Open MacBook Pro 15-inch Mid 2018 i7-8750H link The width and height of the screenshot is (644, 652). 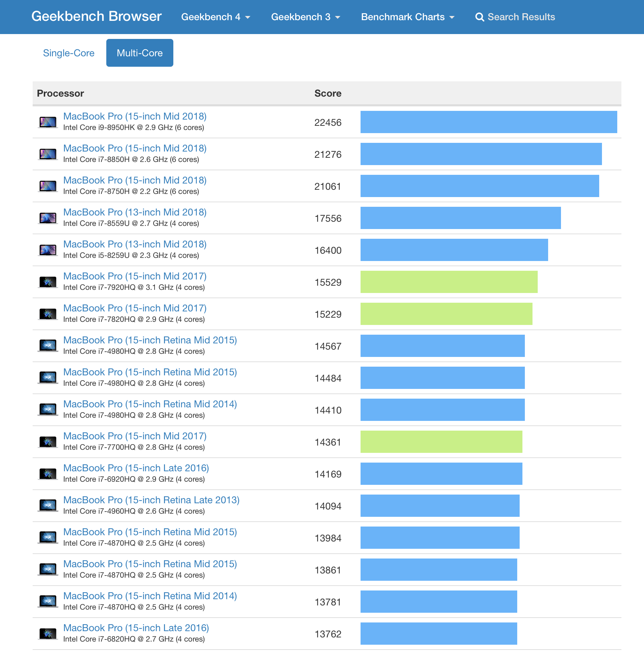click(135, 180)
